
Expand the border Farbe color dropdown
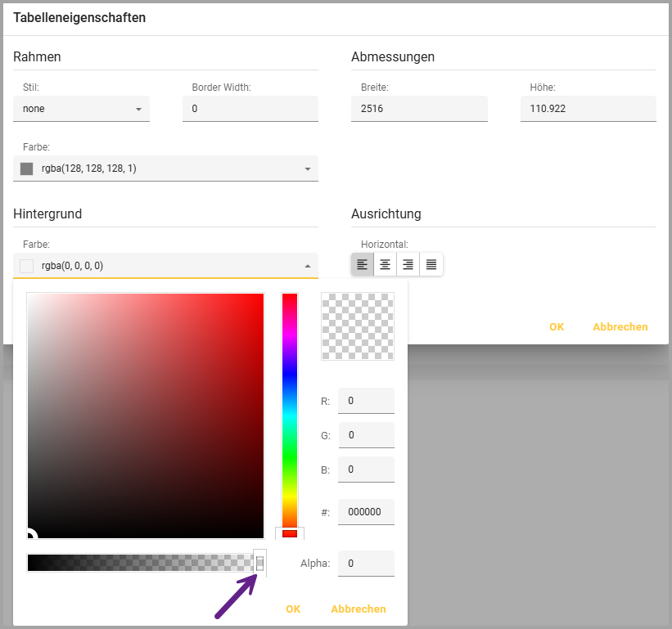(308, 169)
